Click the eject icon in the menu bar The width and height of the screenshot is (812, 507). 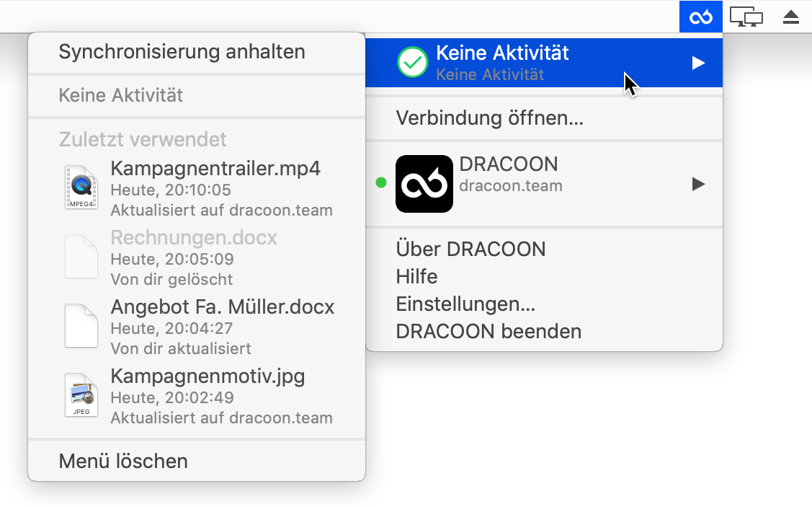pos(791,17)
